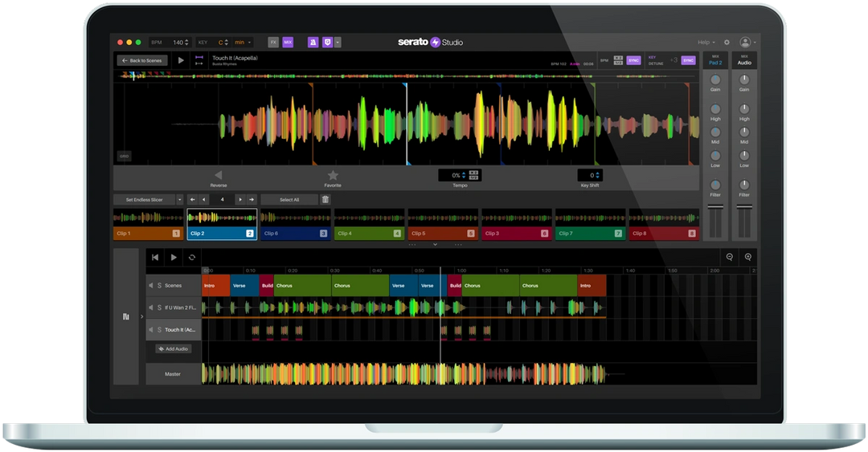Image resolution: width=868 pixels, height=452 pixels.
Task: Zoom out the timeline with the magnifier
Action: click(730, 257)
